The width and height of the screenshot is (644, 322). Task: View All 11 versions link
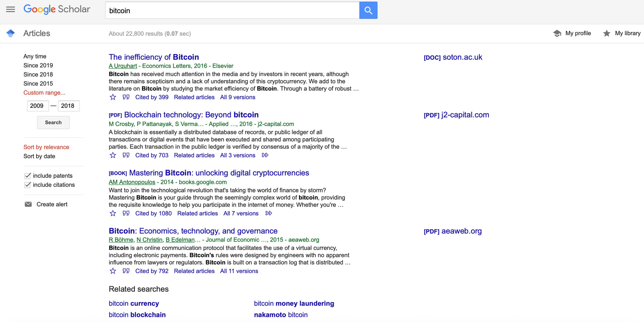coord(239,271)
